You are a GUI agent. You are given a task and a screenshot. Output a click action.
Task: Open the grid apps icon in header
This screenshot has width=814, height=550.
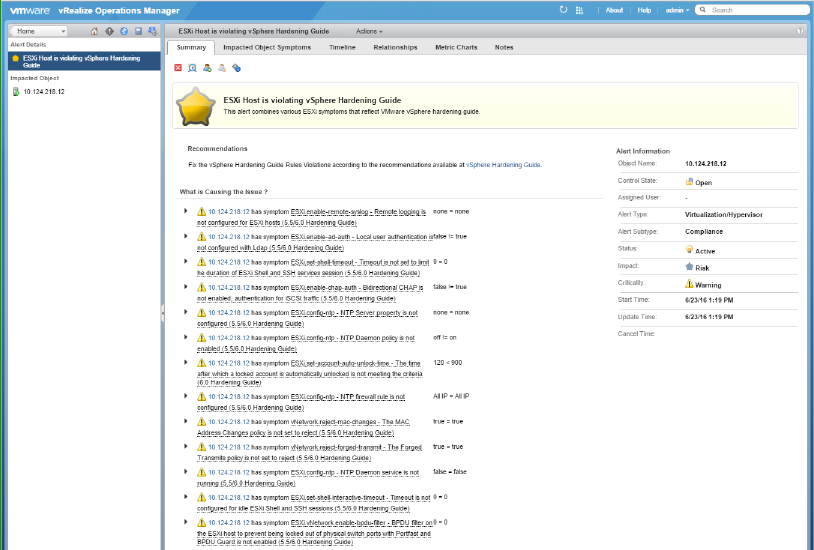point(579,10)
